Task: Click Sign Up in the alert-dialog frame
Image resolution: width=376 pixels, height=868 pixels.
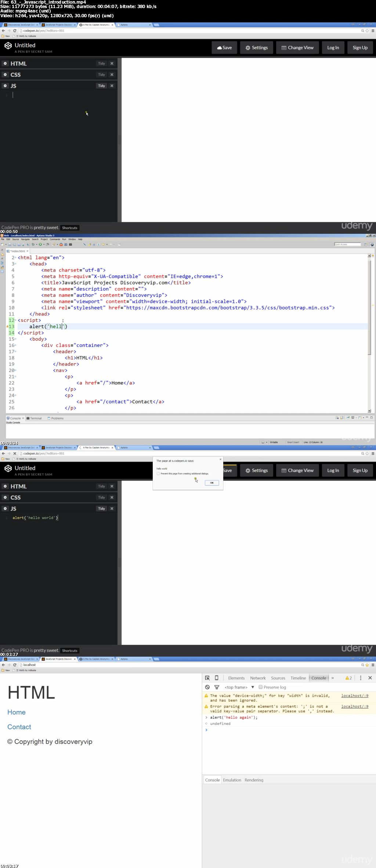Action: coord(360,471)
